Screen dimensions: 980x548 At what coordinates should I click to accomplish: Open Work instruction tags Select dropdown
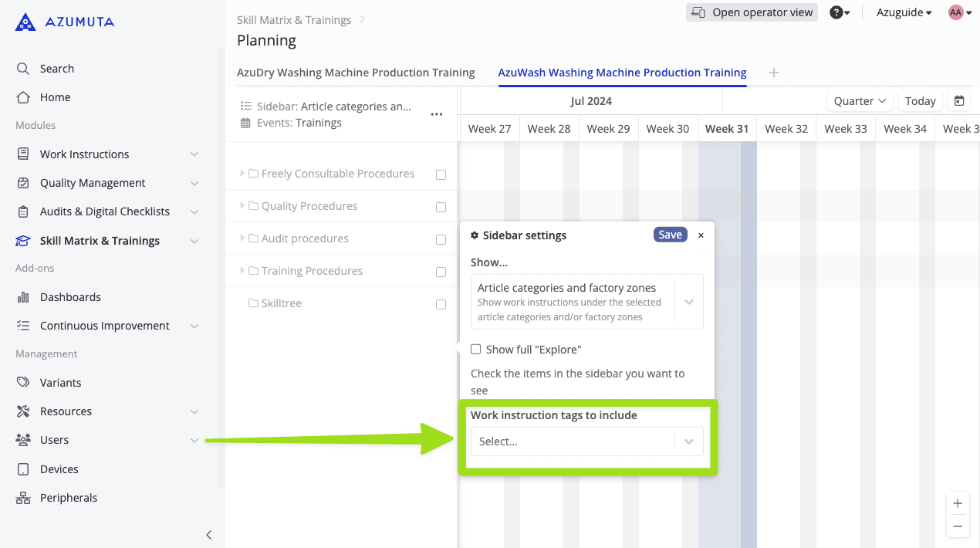click(586, 441)
